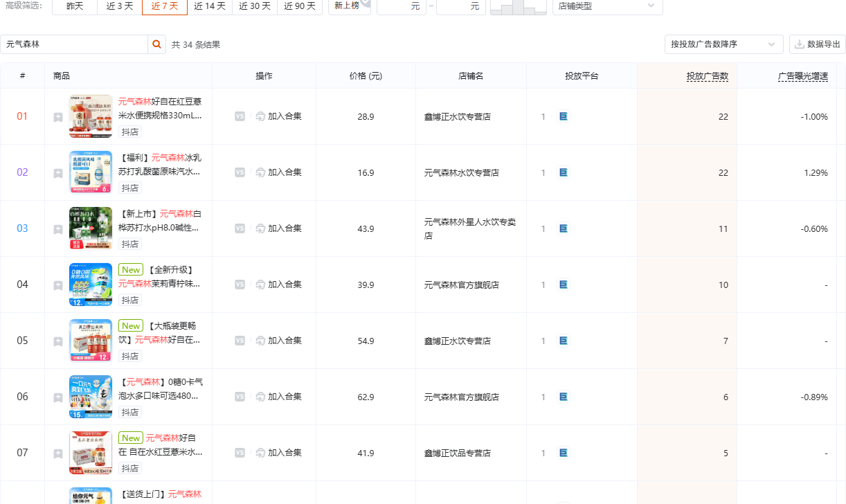Click VS compare icon in row 01
Image resolution: width=846 pixels, height=504 pixels.
click(240, 116)
